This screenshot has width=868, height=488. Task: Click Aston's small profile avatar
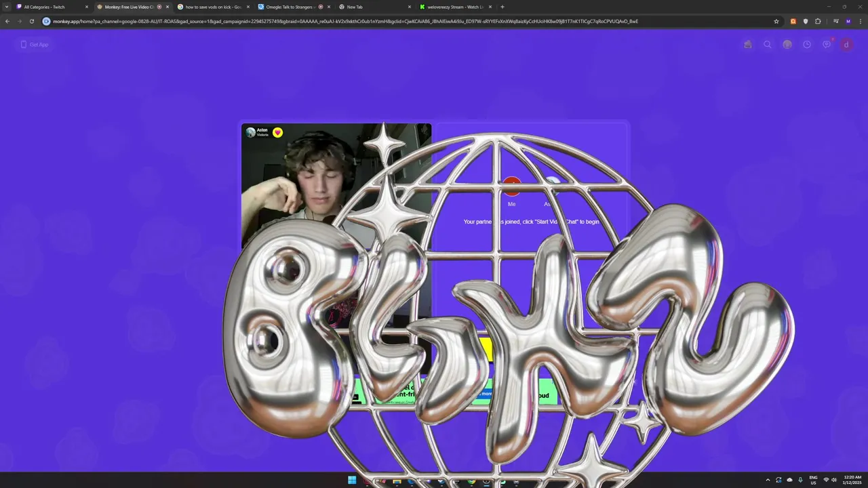click(x=250, y=133)
